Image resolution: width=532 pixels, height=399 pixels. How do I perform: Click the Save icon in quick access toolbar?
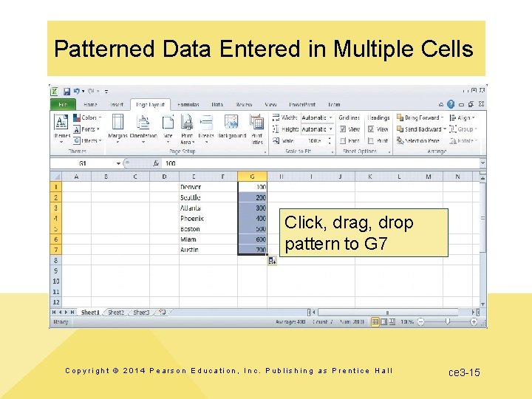66,92
